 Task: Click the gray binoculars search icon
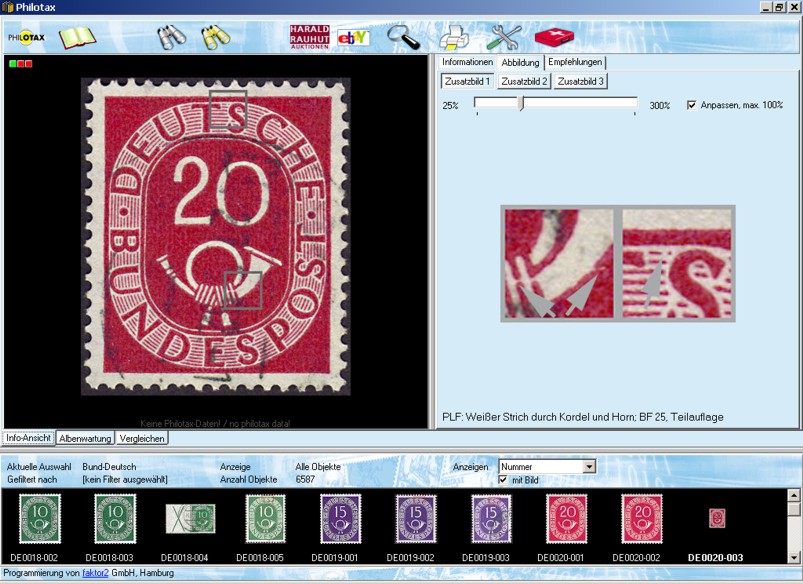tap(172, 38)
